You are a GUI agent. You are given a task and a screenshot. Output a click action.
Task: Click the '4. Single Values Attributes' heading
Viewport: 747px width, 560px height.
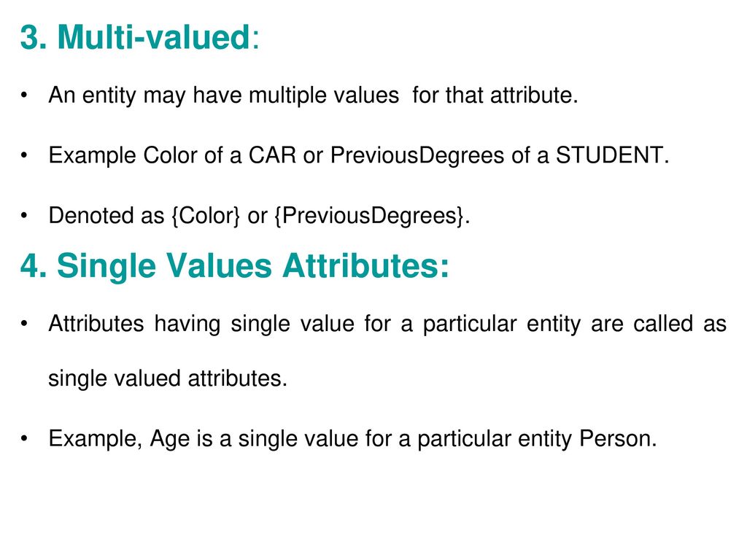(x=234, y=265)
